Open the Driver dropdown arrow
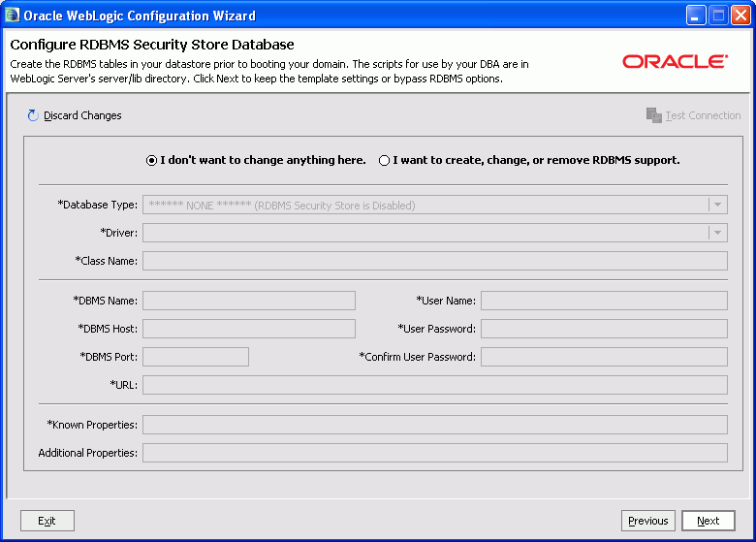This screenshot has width=756, height=542. click(717, 233)
